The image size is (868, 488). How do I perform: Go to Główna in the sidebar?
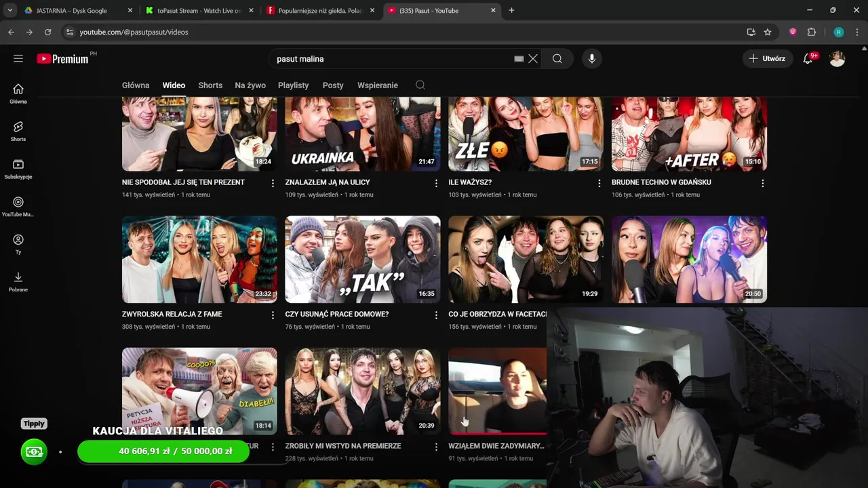point(18,94)
